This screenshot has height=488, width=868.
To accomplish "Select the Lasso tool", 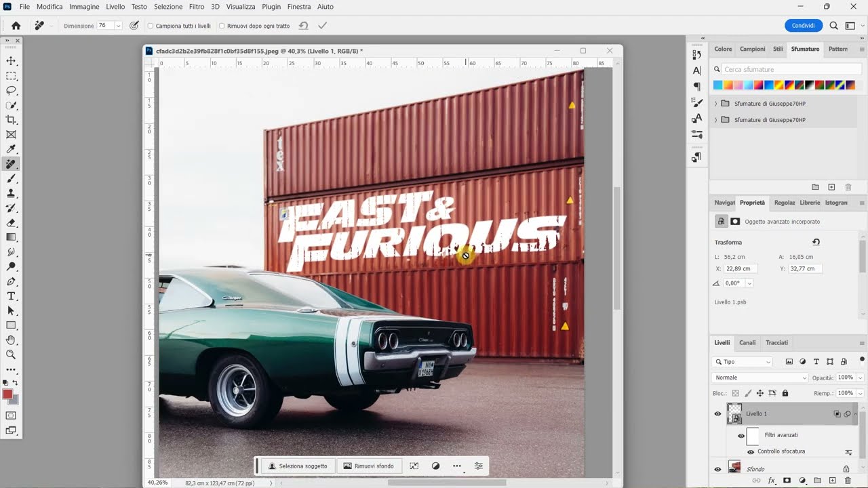I will point(12,91).
